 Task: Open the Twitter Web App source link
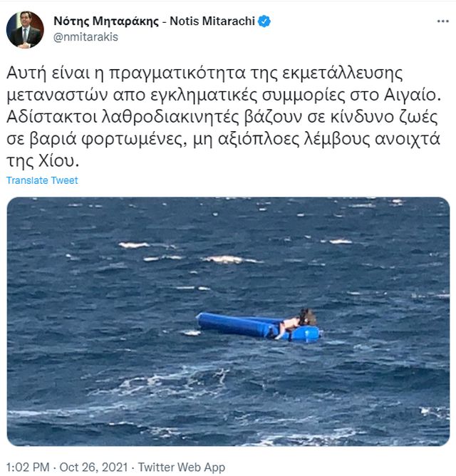tap(182, 467)
